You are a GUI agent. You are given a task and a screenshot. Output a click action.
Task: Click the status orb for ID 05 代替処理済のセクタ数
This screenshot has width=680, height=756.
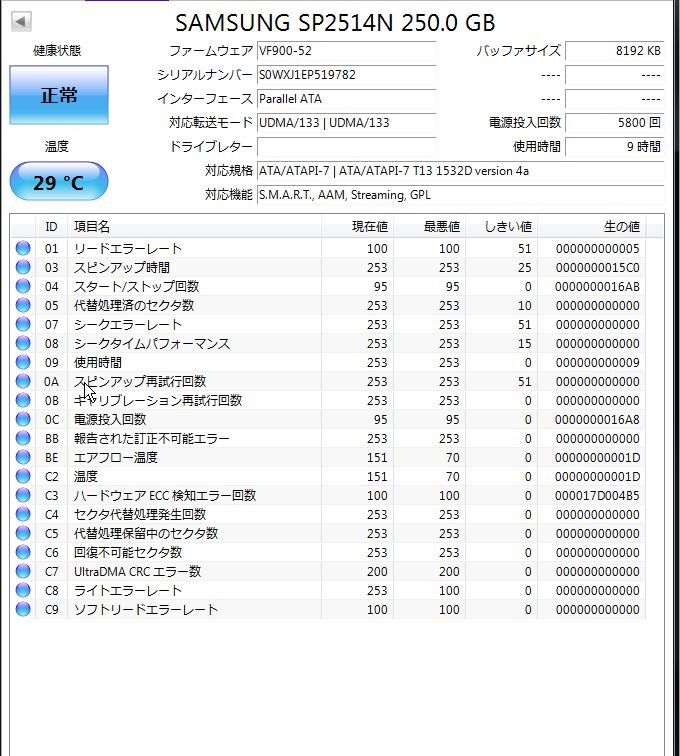(23, 305)
